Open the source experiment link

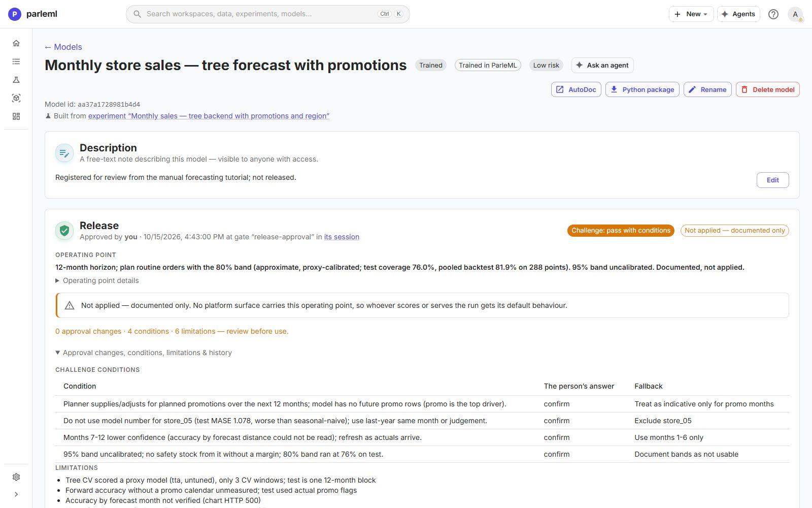(x=209, y=116)
